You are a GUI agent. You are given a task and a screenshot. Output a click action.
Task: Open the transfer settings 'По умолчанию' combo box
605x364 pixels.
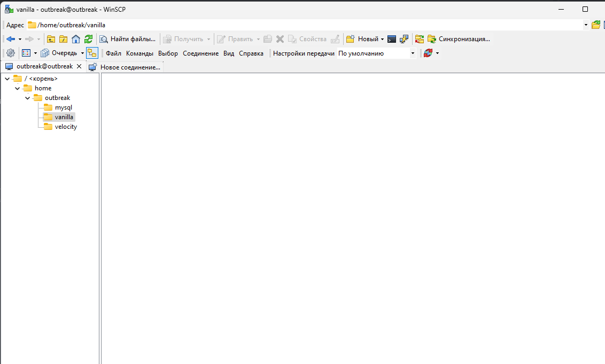[x=377, y=53]
